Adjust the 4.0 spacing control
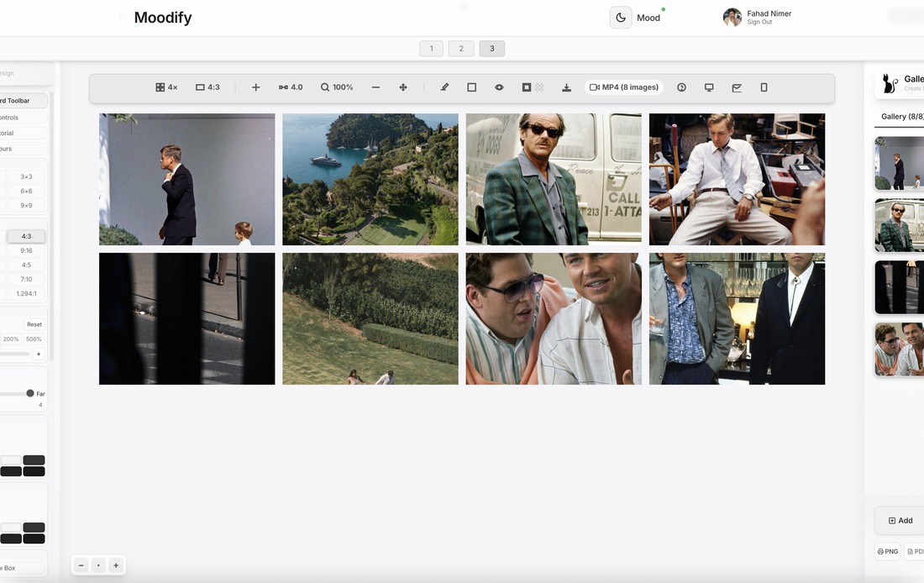Image resolution: width=924 pixels, height=583 pixels. [x=291, y=87]
